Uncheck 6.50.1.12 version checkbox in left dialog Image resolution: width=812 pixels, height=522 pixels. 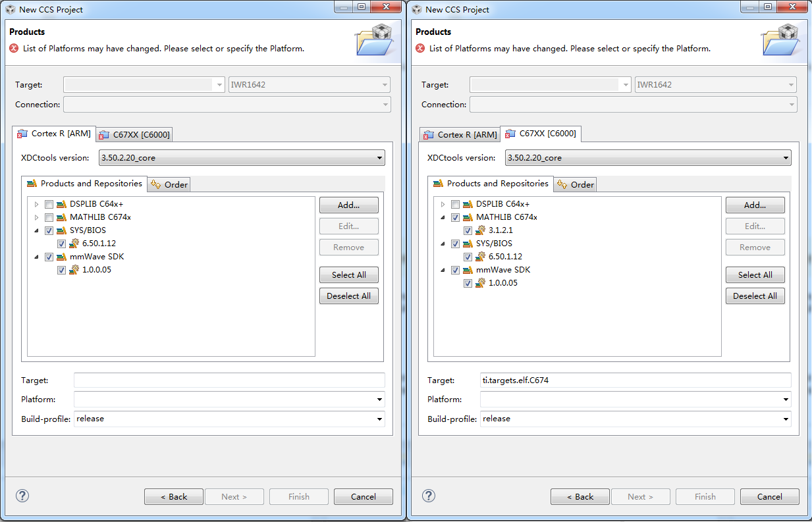[61, 244]
